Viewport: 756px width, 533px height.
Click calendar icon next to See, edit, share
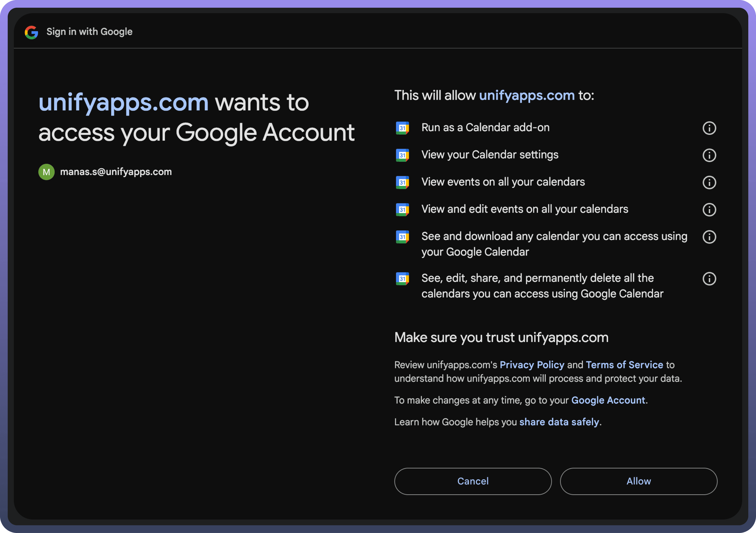click(402, 279)
